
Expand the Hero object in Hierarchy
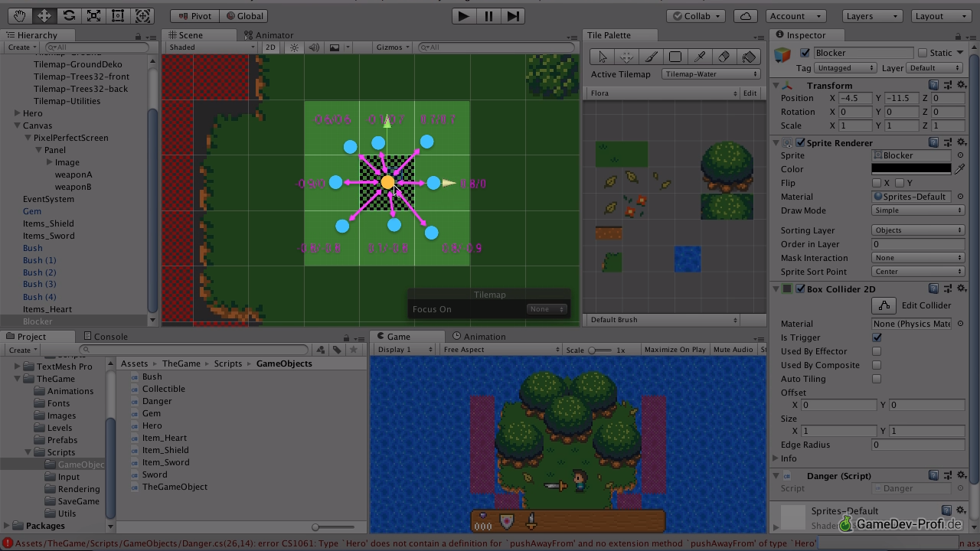pos(17,113)
